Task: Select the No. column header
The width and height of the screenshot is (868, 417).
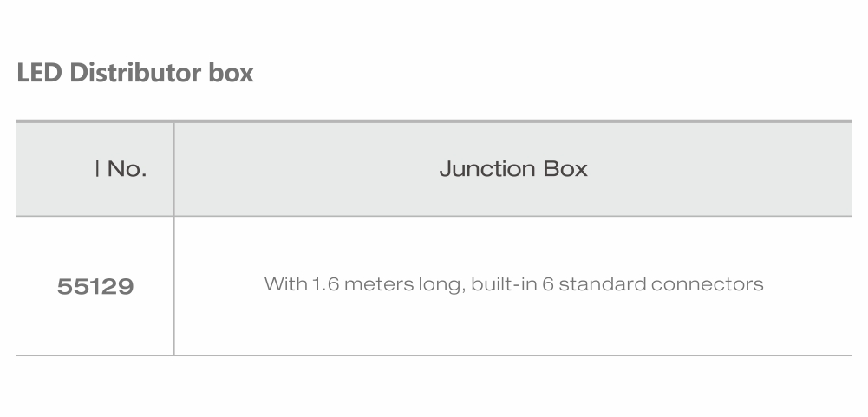Action: pyautogui.click(x=121, y=169)
